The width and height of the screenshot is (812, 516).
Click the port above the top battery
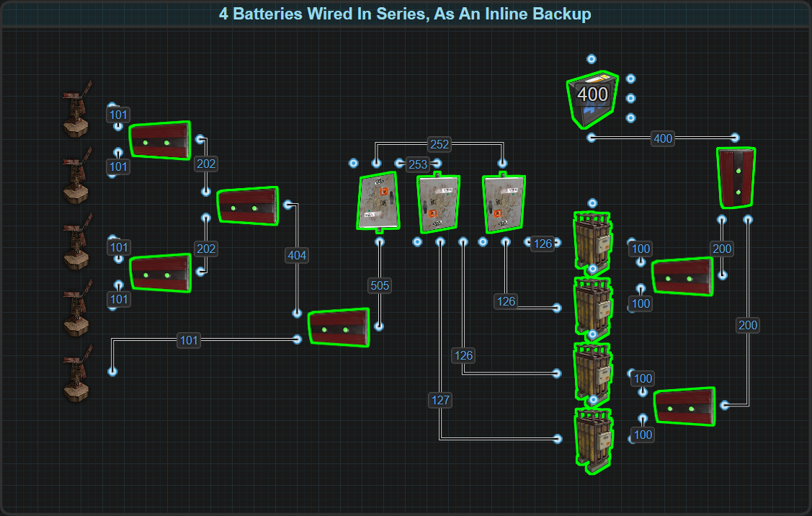[592, 203]
